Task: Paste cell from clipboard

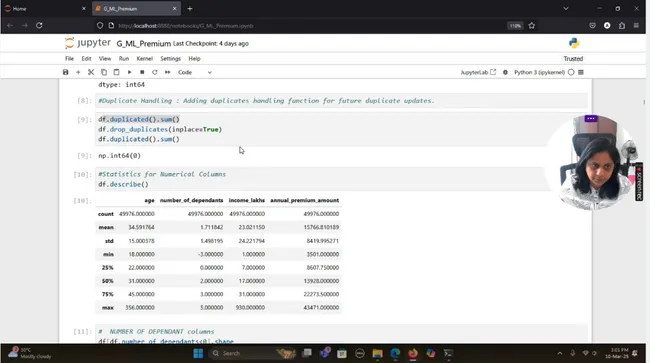Action: tap(116, 72)
